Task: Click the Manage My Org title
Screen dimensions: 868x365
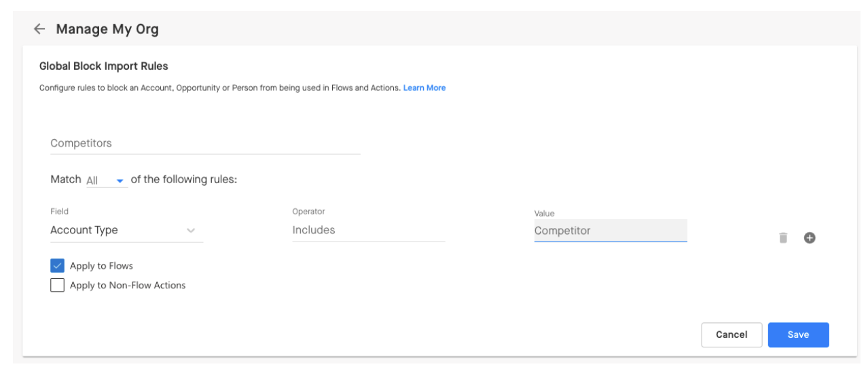Action: [107, 29]
